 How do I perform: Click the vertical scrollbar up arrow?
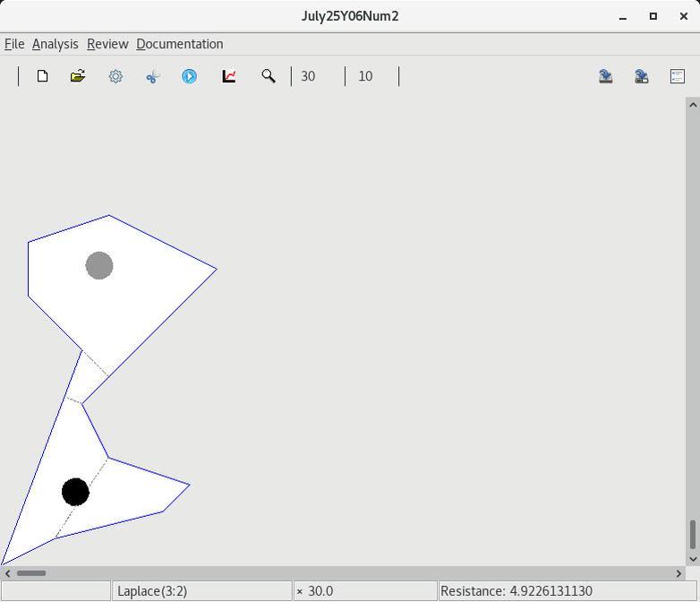(x=692, y=105)
